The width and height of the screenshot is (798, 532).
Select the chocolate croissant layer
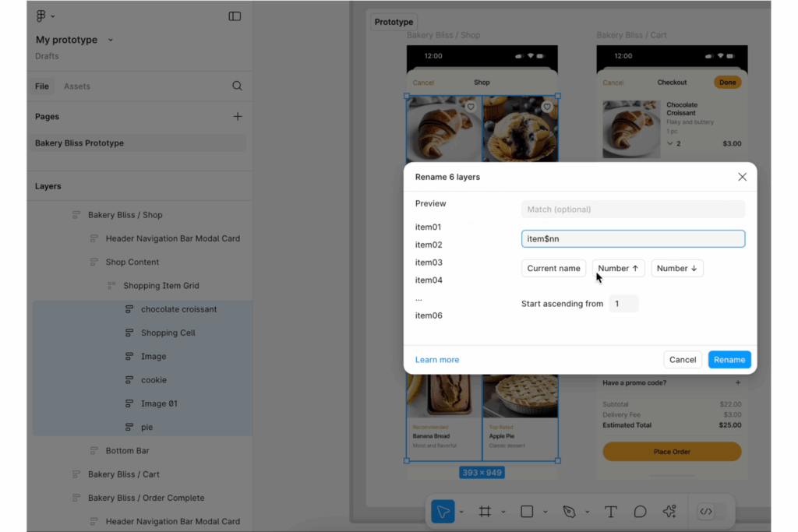(x=177, y=309)
